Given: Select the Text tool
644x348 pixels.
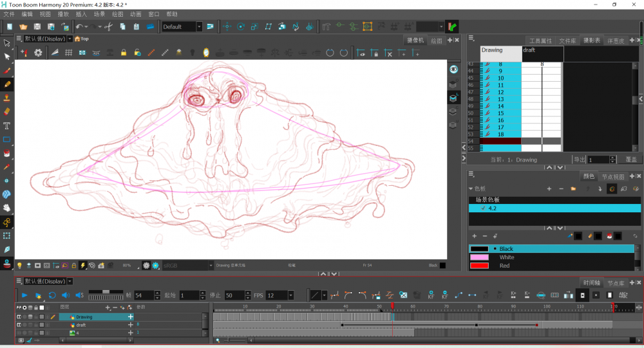Looking at the screenshot, I should pos(7,125).
